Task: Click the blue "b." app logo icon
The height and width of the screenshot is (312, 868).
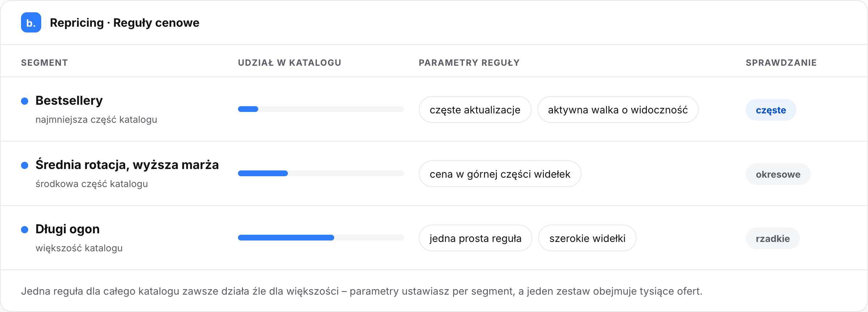Action: click(31, 22)
